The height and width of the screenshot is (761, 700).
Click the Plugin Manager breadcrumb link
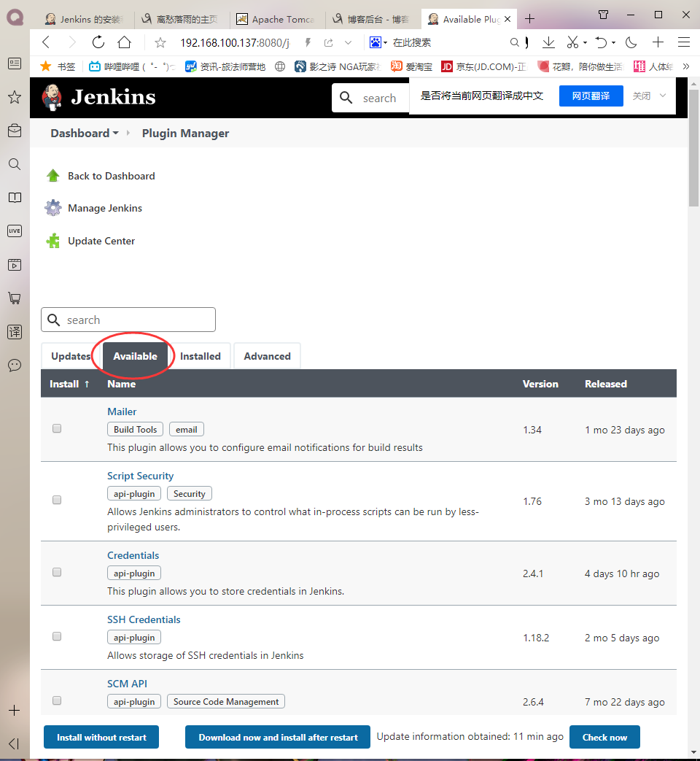point(185,133)
